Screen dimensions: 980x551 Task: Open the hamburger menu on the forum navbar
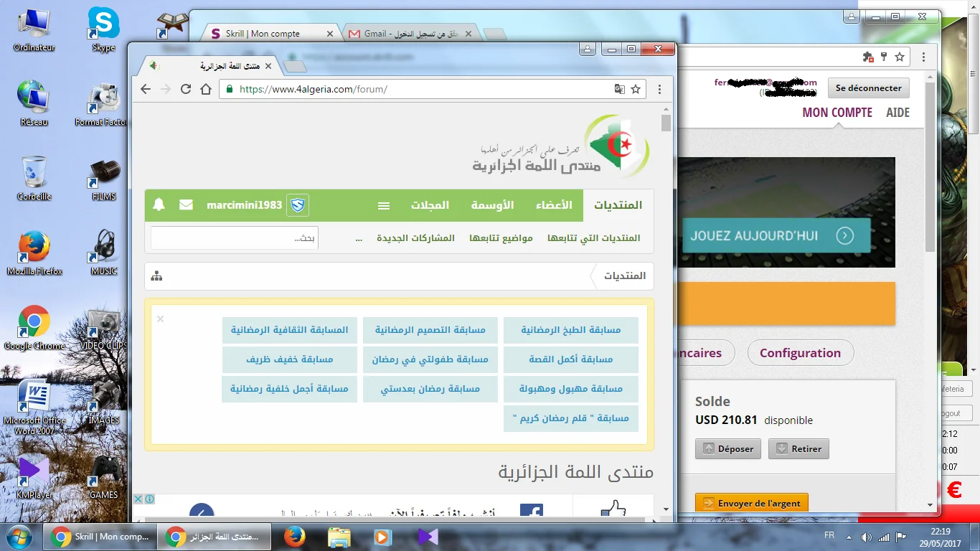[384, 205]
